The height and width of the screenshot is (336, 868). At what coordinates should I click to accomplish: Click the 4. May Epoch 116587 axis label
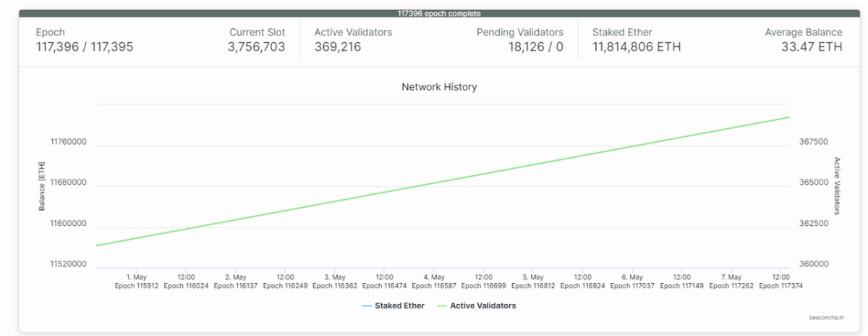point(434,281)
